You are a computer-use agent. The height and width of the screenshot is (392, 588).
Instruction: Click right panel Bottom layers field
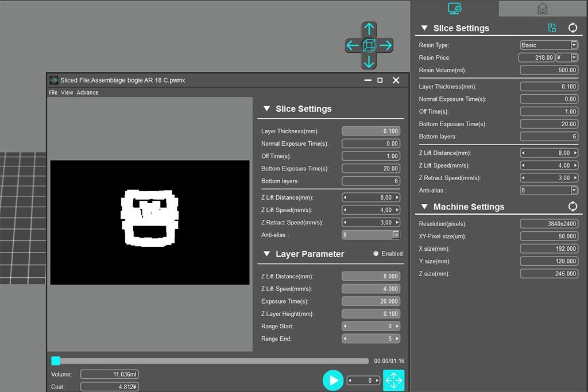pyautogui.click(x=549, y=137)
